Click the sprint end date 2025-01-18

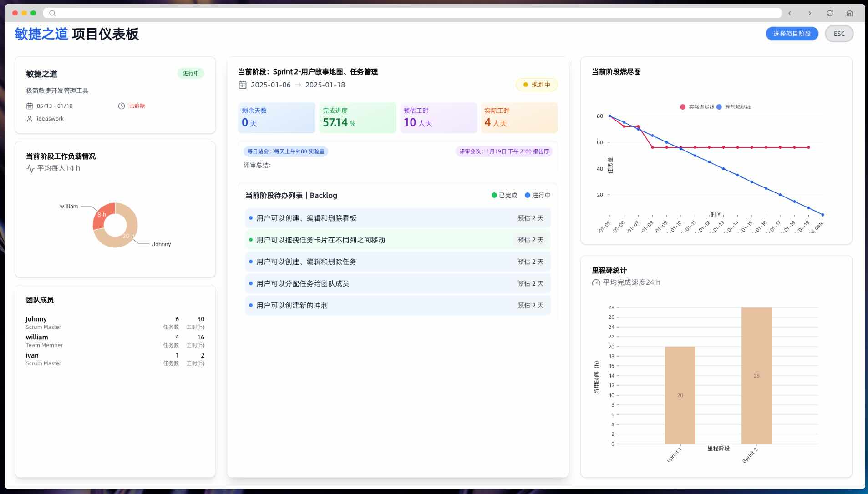[x=325, y=85]
